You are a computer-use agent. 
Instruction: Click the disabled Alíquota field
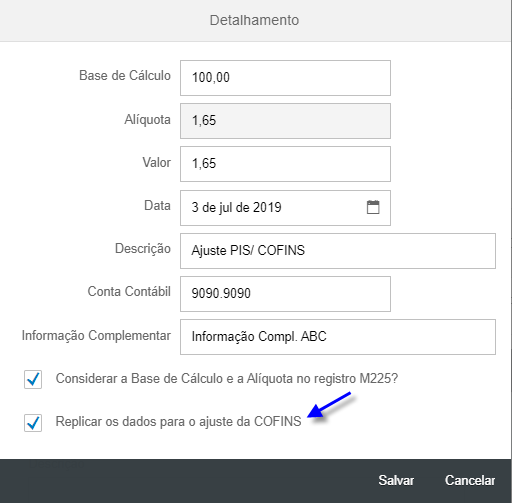coord(285,121)
